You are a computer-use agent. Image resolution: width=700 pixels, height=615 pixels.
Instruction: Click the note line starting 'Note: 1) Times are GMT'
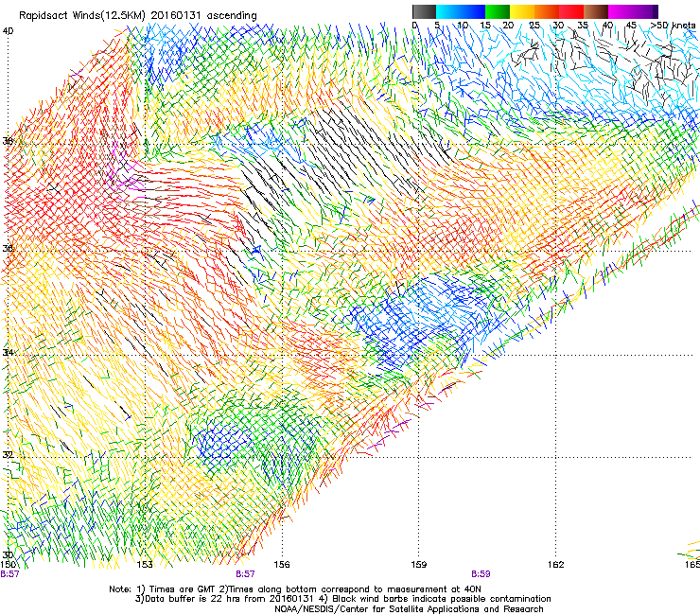[295, 589]
